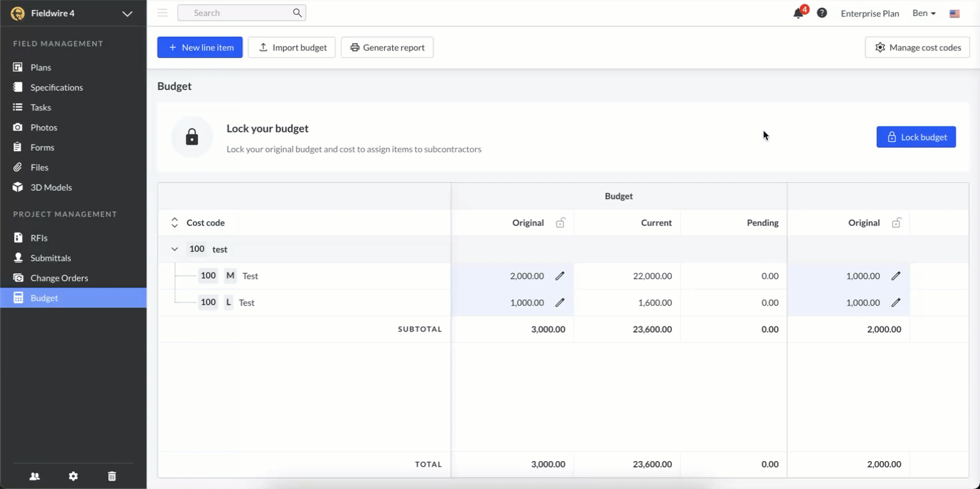Expand the Fieldwire 4 project dropdown

tap(127, 13)
